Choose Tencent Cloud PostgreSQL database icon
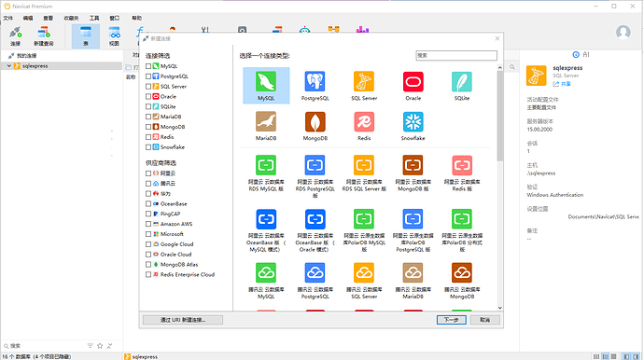The width and height of the screenshot is (644, 360). [315, 273]
